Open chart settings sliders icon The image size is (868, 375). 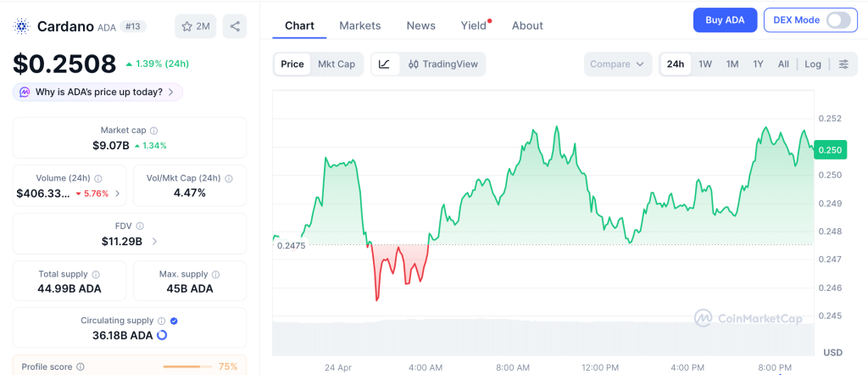(x=843, y=64)
